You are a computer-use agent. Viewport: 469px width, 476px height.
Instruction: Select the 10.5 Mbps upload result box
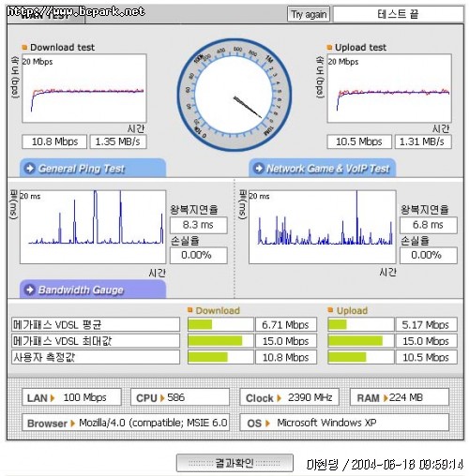click(359, 141)
